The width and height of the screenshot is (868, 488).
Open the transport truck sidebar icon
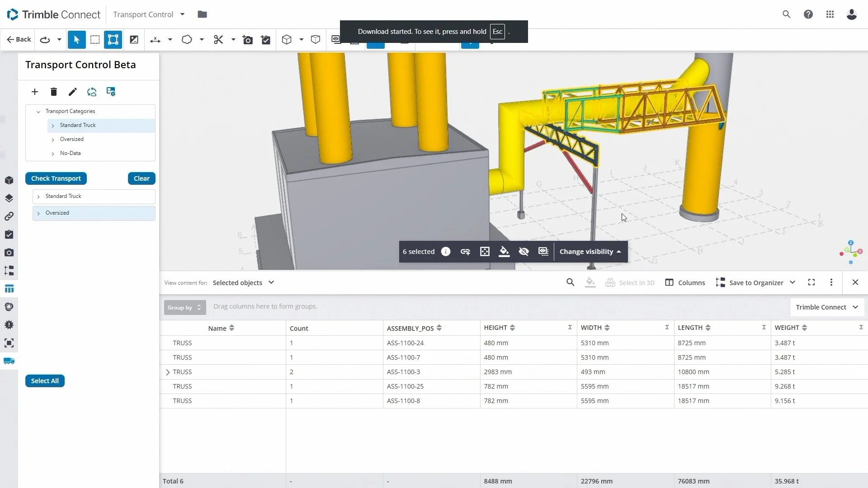(9, 361)
